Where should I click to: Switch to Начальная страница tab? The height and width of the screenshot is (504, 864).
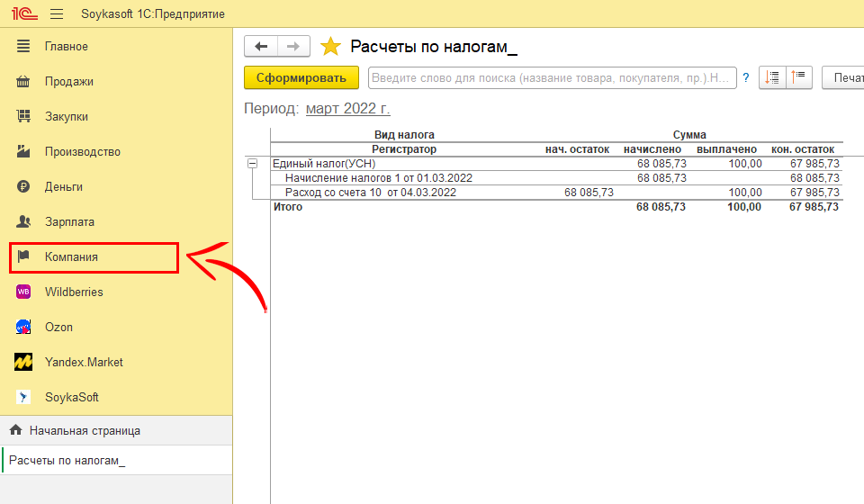pos(84,431)
